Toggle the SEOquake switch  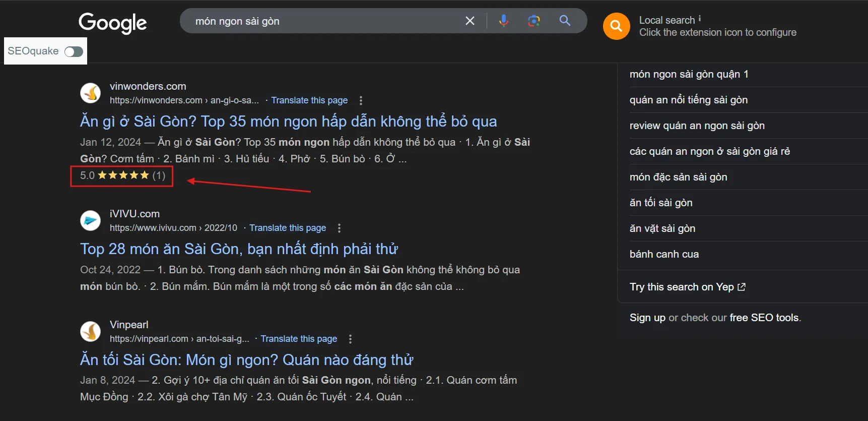(74, 51)
